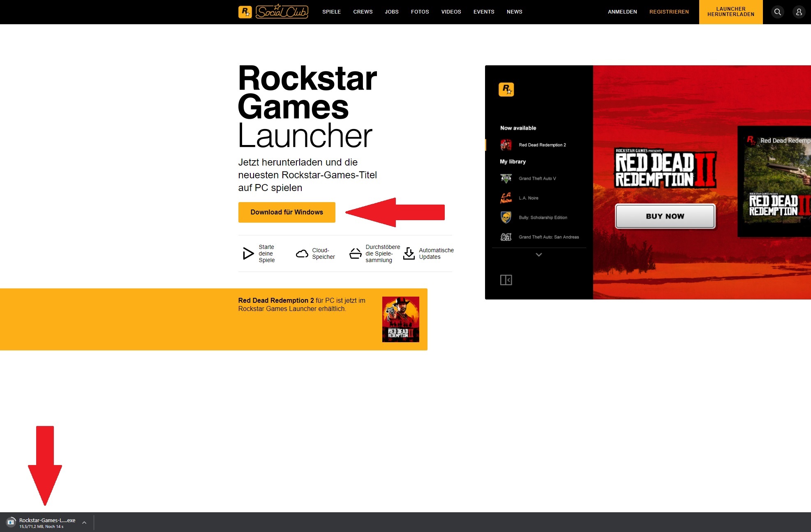Click the ANMELDEN link
The width and height of the screenshot is (811, 532).
(622, 12)
